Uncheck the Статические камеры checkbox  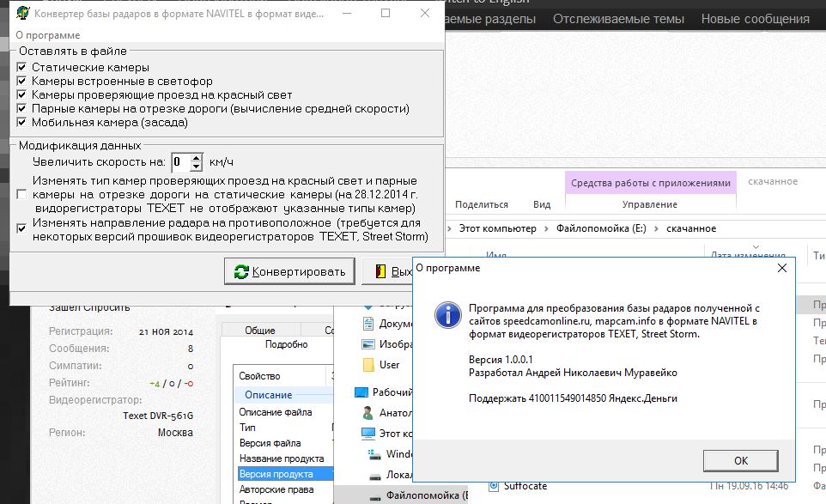(23, 67)
